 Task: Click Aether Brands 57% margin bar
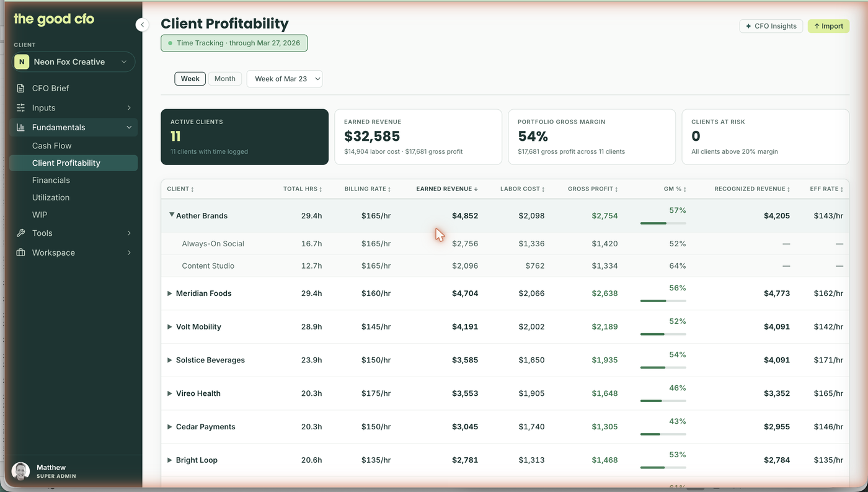663,223
